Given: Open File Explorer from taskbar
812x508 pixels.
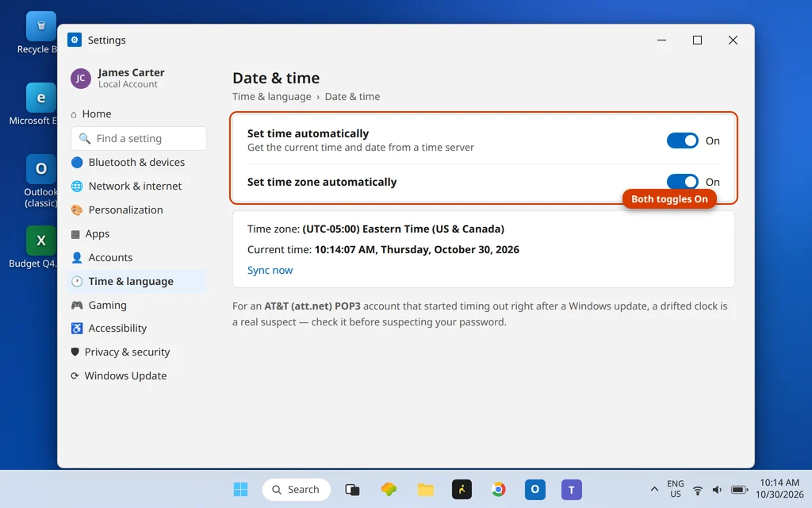Looking at the screenshot, I should (425, 489).
